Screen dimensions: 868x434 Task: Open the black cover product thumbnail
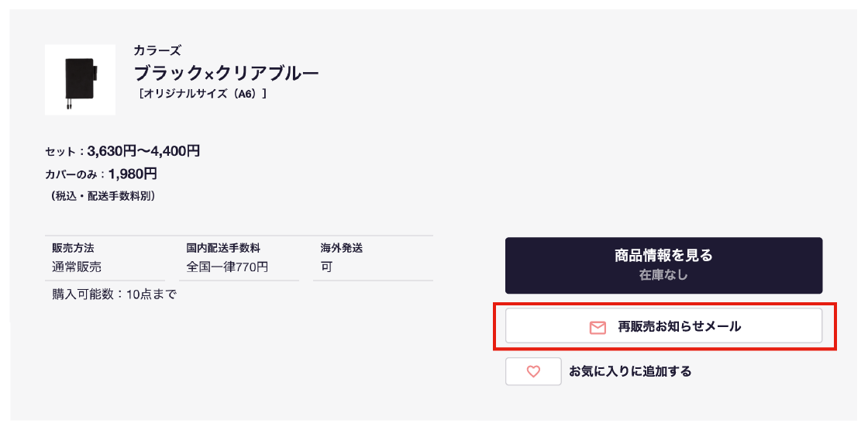click(80, 80)
